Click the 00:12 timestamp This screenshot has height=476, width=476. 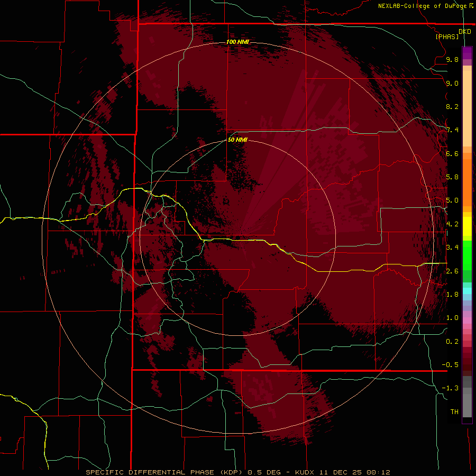378,472
